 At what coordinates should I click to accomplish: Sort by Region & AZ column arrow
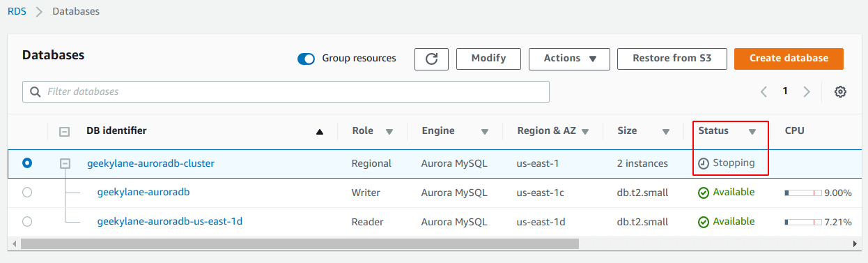point(585,131)
